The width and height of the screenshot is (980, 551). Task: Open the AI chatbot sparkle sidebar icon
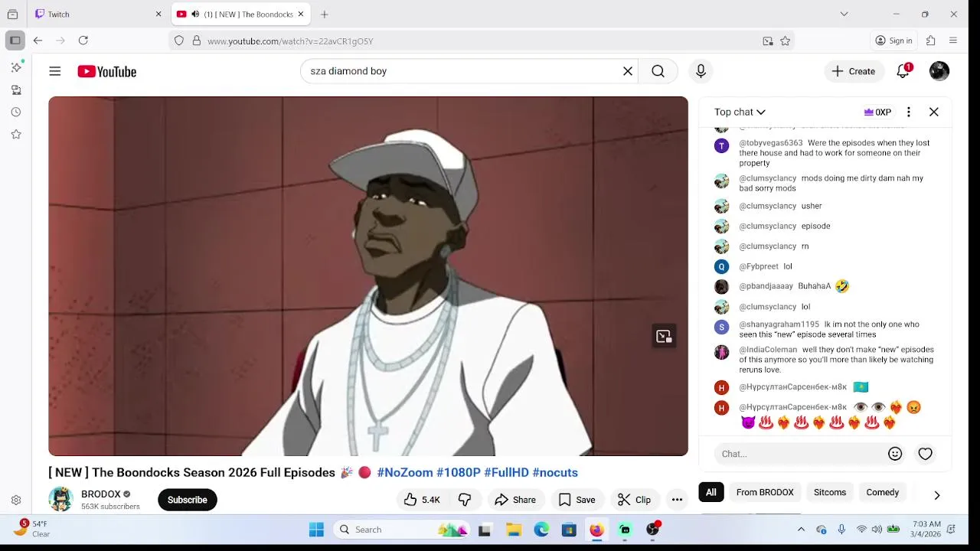click(16, 67)
